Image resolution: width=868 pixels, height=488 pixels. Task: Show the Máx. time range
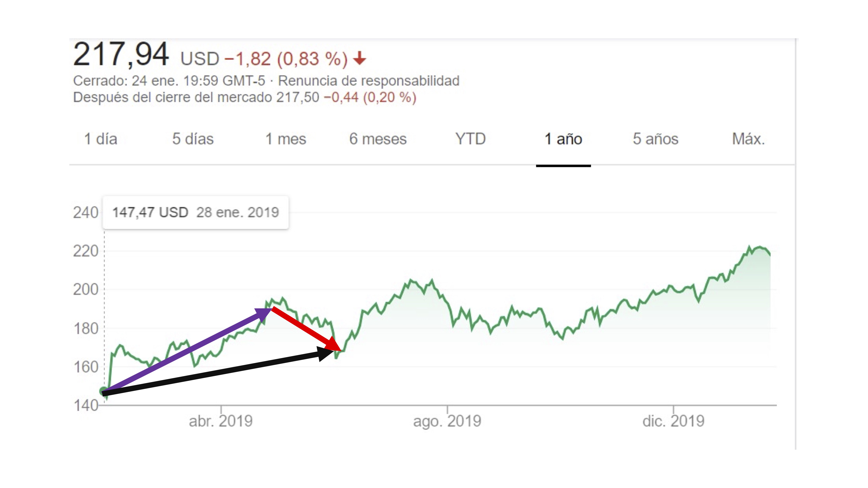click(x=748, y=139)
